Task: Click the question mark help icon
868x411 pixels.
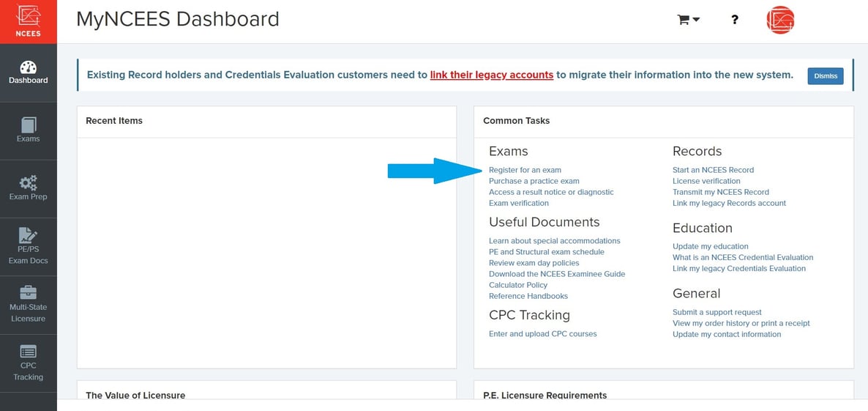Action: coord(735,20)
